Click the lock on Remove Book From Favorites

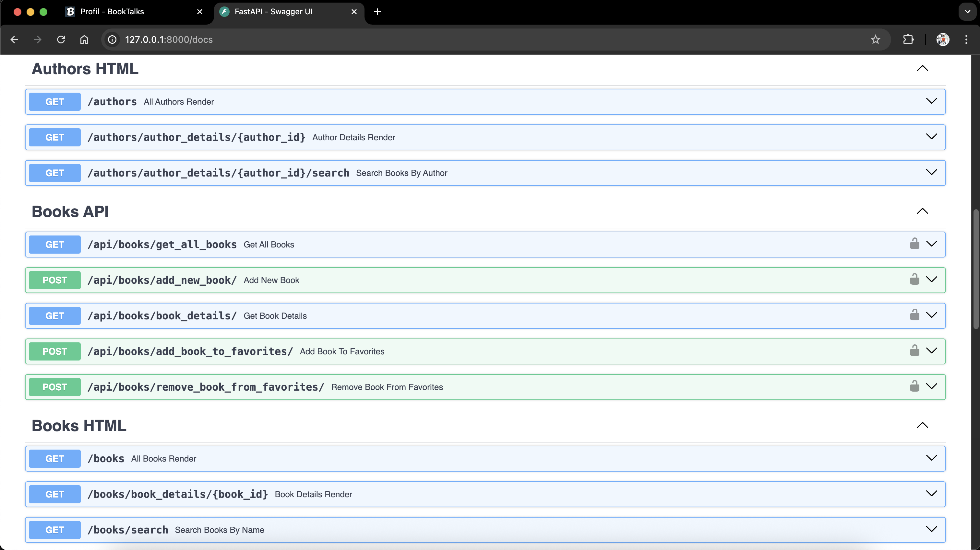tap(914, 386)
